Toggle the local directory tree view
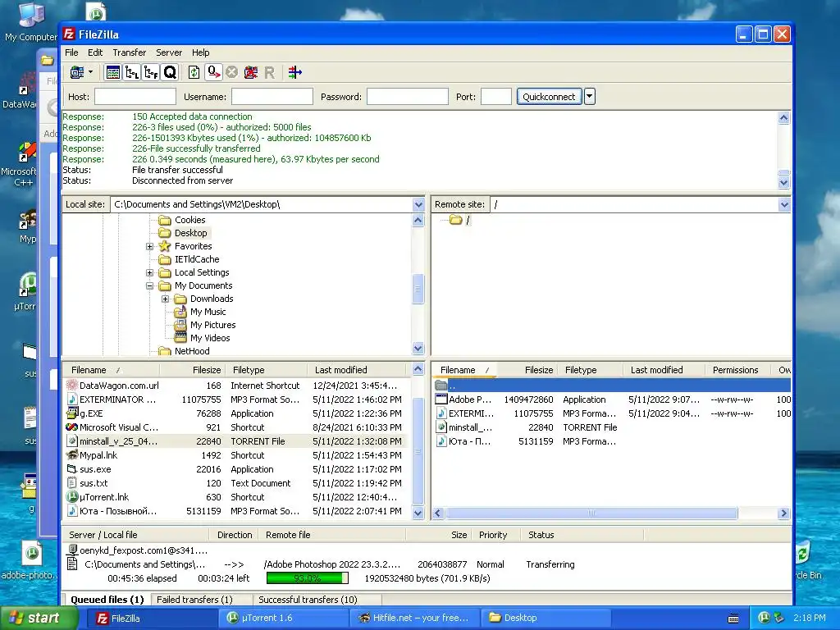The height and width of the screenshot is (630, 840). click(132, 72)
